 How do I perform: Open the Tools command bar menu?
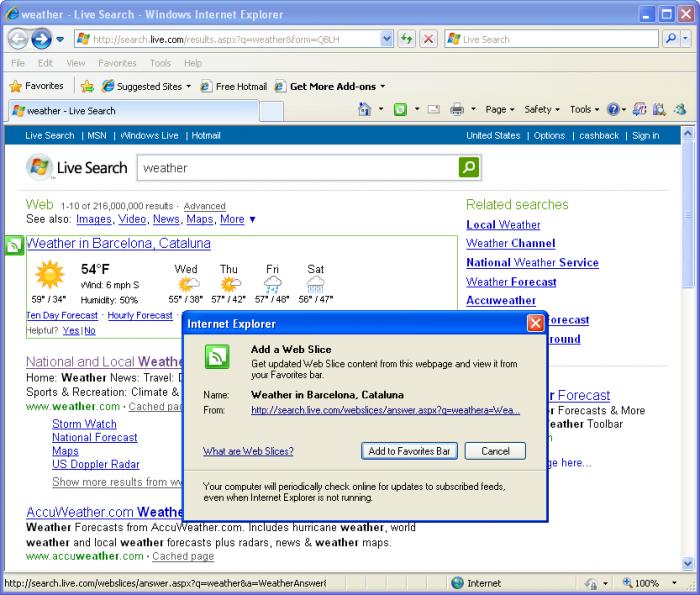click(x=584, y=109)
